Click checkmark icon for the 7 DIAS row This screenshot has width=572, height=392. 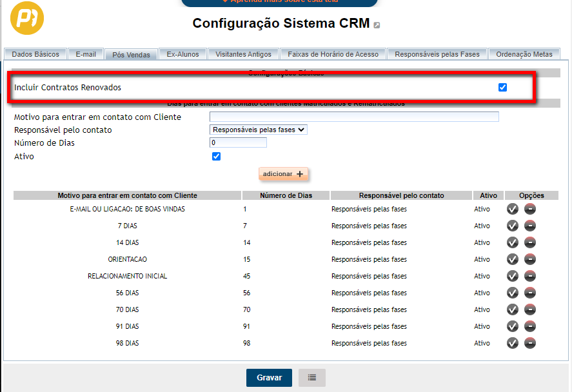tap(513, 226)
